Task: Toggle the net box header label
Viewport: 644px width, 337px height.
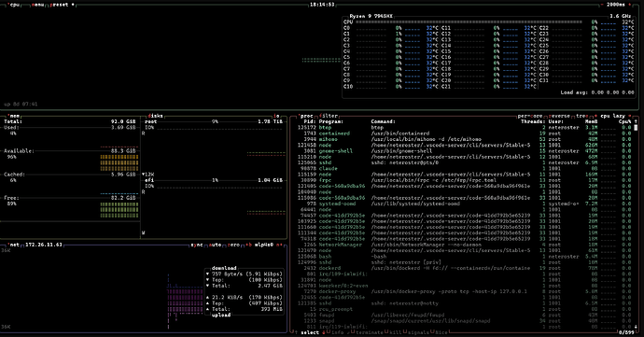Action: (x=14, y=245)
